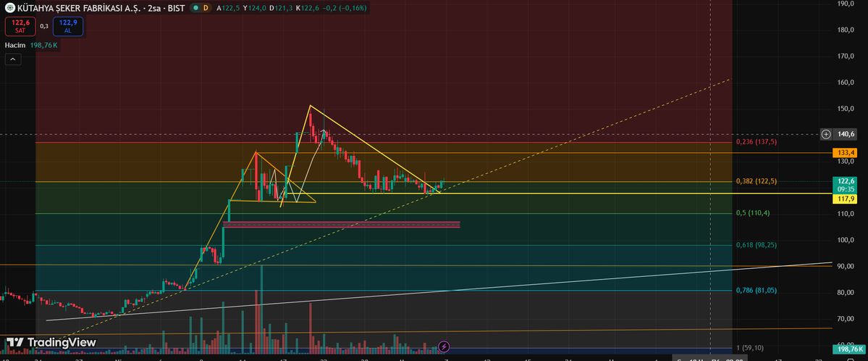Click the plus icon beside 140,6 price

(826, 133)
